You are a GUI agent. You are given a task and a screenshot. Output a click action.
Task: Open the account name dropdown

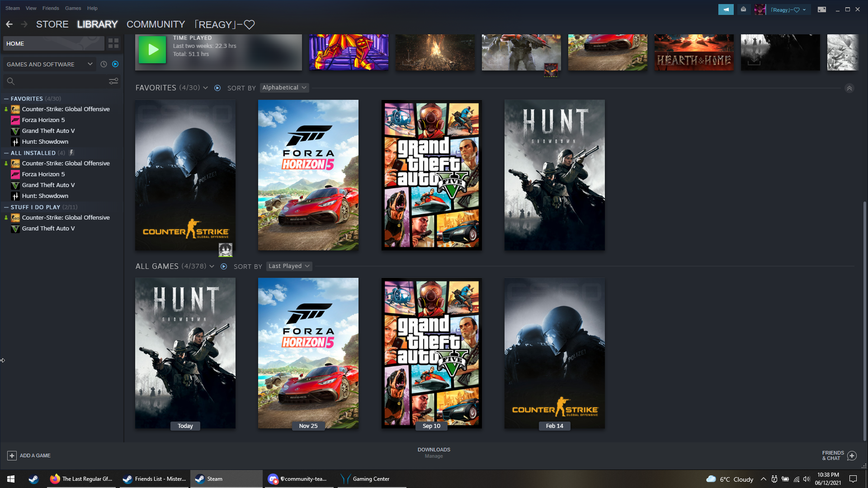788,9
